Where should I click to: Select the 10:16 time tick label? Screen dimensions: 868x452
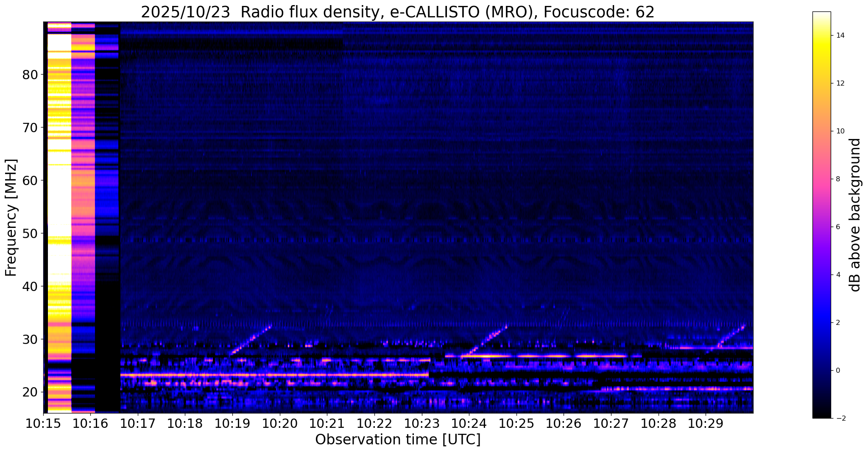pos(90,423)
